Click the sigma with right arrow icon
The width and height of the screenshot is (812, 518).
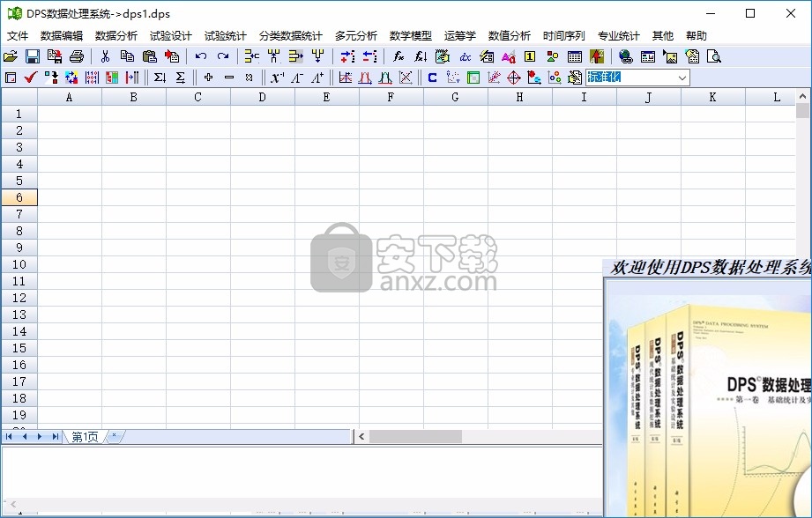click(x=180, y=78)
